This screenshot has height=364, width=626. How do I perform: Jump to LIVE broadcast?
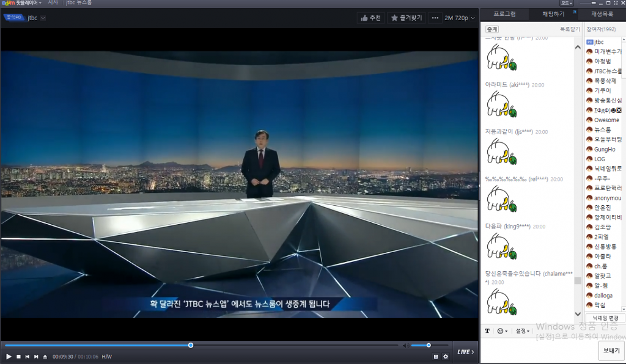pyautogui.click(x=465, y=352)
